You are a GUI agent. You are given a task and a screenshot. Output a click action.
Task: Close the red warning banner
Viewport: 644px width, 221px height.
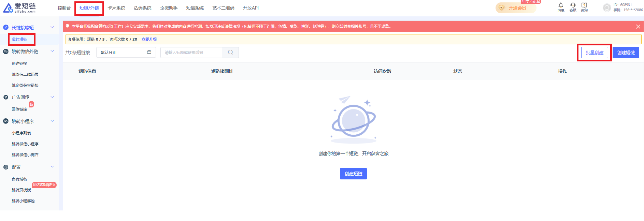(638, 27)
